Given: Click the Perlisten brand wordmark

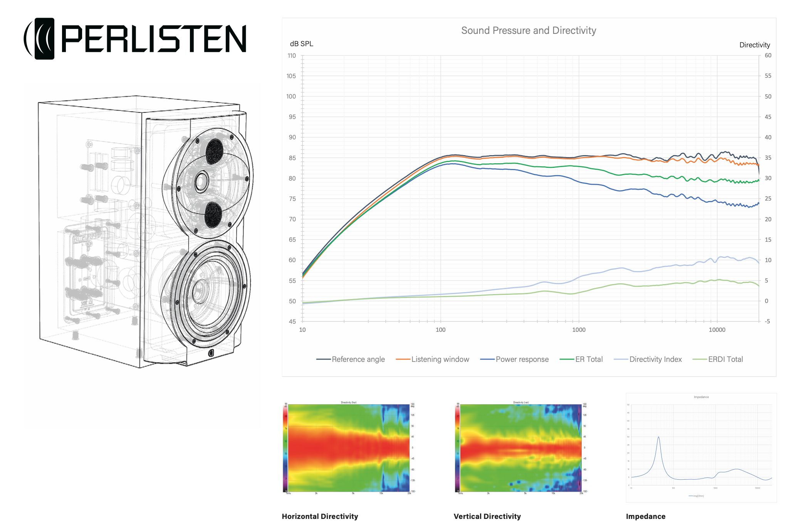Looking at the screenshot, I should [153, 39].
